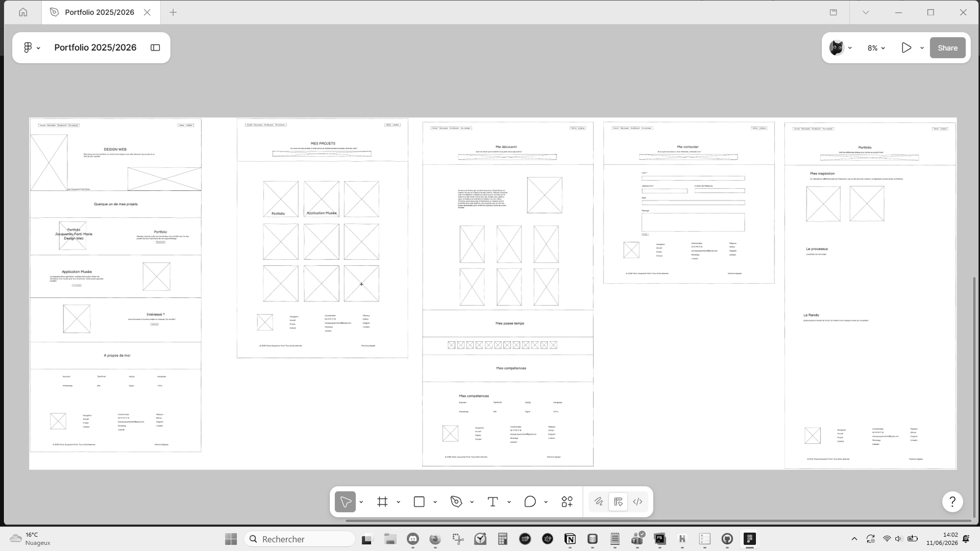Switch to Draw mode
This screenshot has width=980, height=551.
click(x=599, y=502)
